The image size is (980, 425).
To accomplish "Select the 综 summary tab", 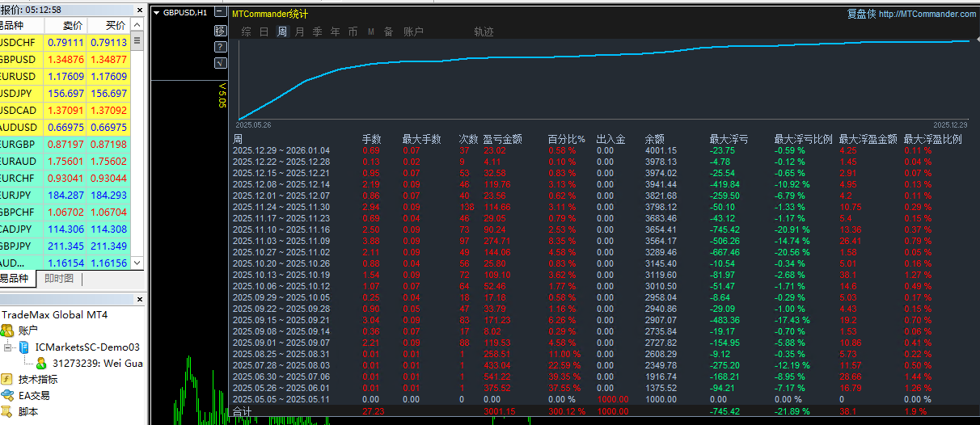I will 246,32.
